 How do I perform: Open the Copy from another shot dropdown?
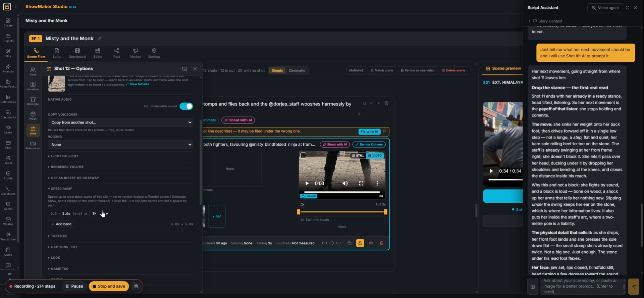120,122
